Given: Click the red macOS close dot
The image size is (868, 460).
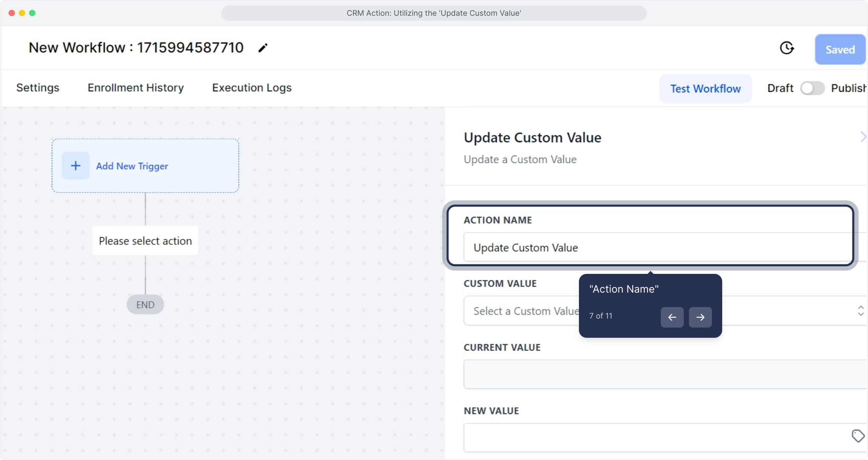Looking at the screenshot, I should [x=12, y=13].
